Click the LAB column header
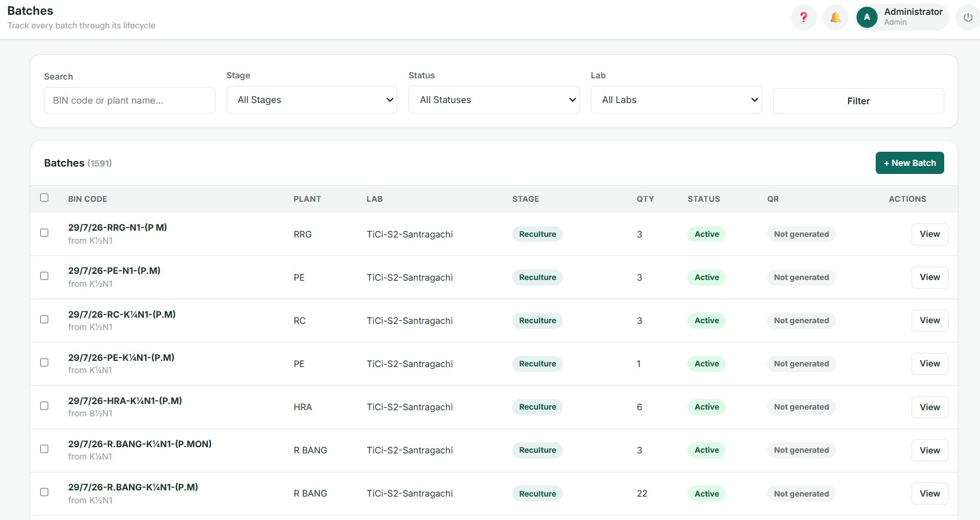Screen dimensions: 980x520 point(375,199)
